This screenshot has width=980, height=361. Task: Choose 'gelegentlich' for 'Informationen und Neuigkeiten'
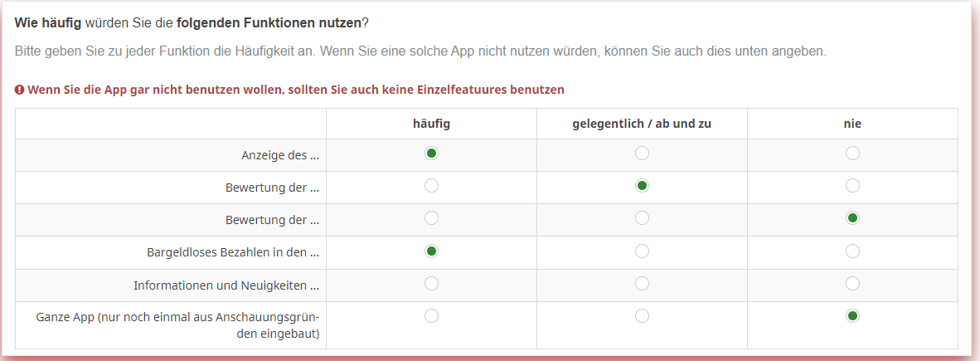(x=642, y=284)
